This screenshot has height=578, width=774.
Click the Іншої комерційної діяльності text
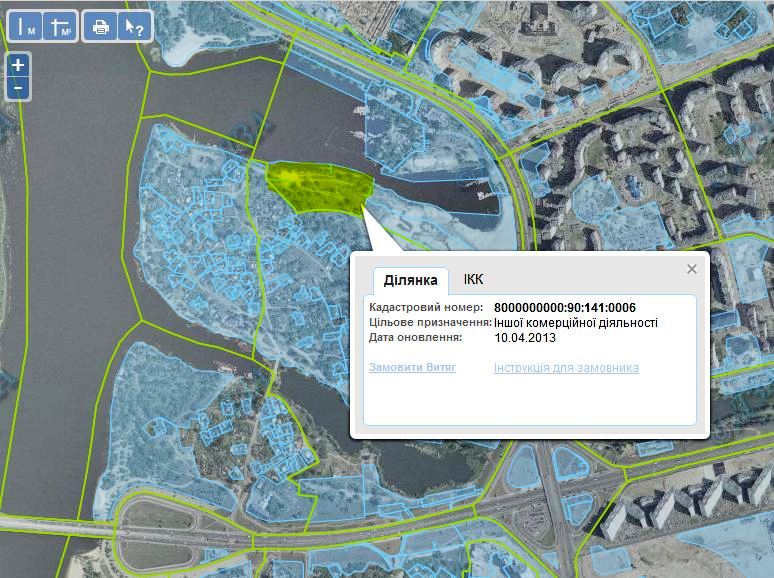point(576,322)
